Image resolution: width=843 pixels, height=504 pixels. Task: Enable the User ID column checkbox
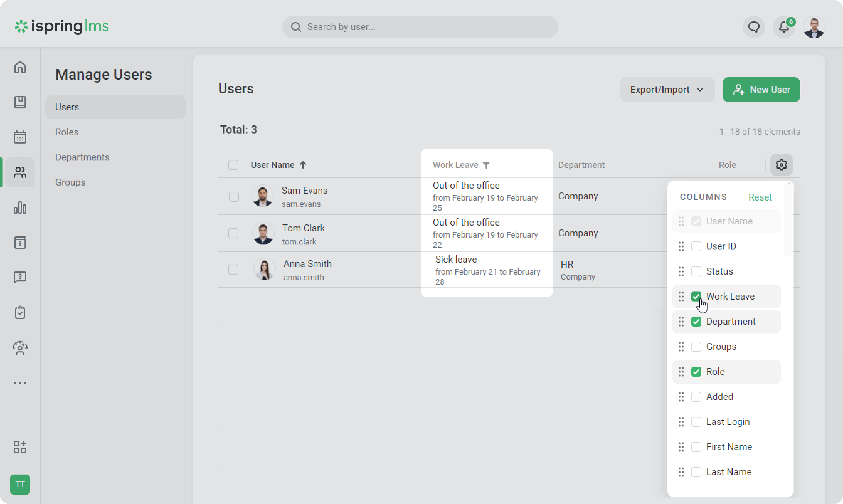(696, 246)
